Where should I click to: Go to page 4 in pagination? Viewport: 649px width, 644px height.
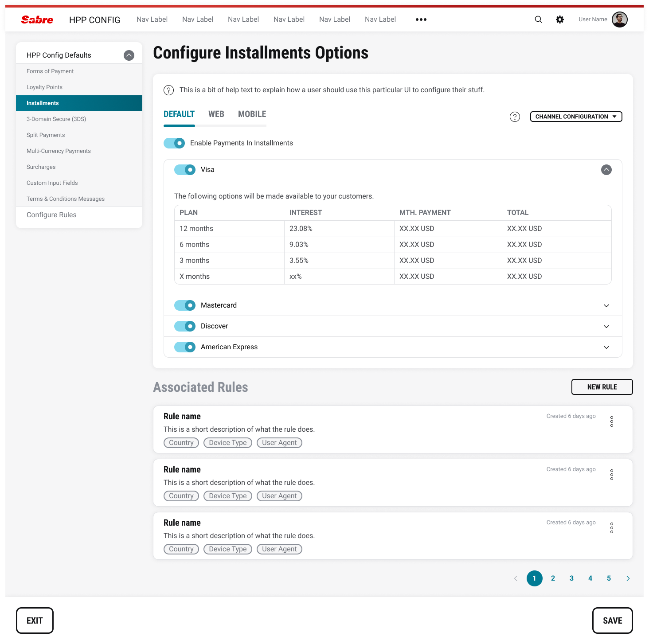(590, 578)
